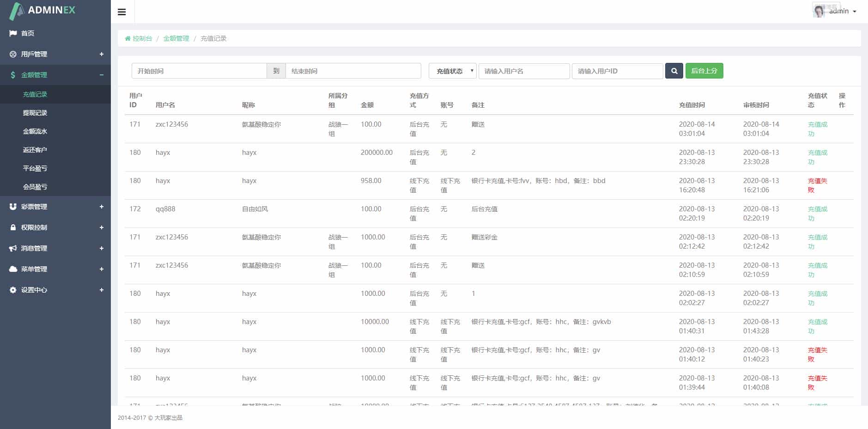Image resolution: width=868 pixels, height=429 pixels.
Task: Click the 开始时间 date input field
Action: coord(199,71)
